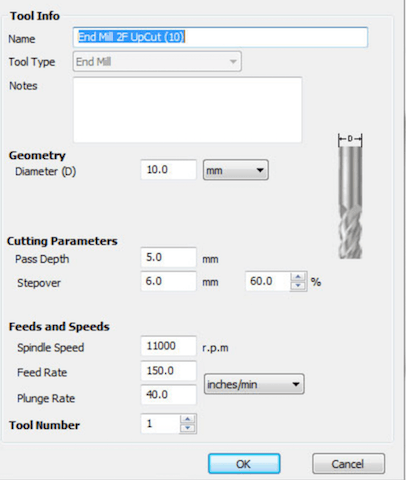Click the Pass Depth input field
Image resolution: width=406 pixels, height=480 pixels.
(x=168, y=257)
